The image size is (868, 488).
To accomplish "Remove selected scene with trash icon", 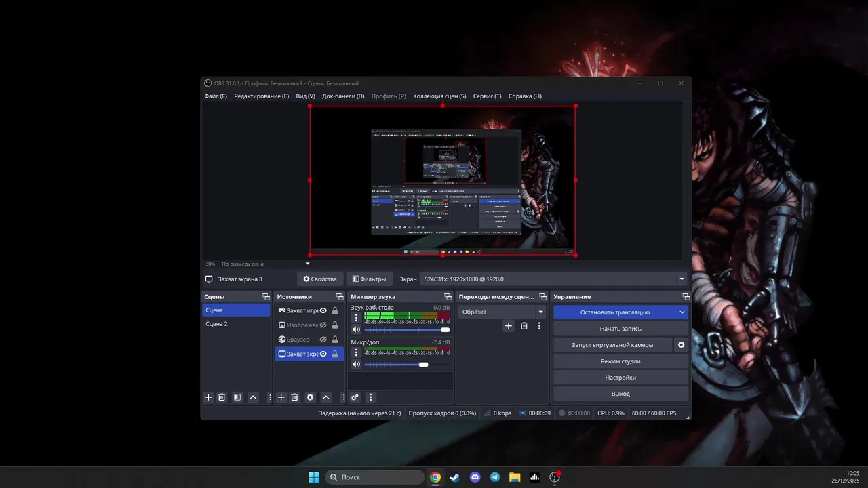I will tap(222, 397).
